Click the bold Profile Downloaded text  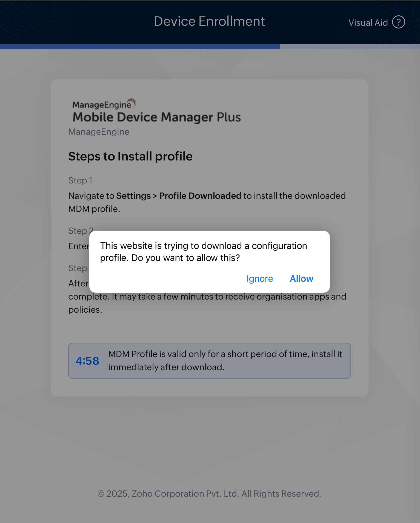200,196
